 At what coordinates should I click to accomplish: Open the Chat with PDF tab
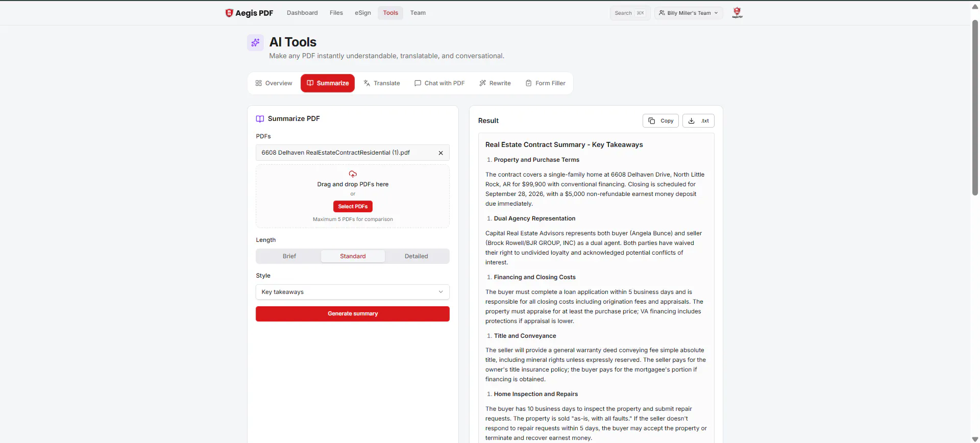439,83
